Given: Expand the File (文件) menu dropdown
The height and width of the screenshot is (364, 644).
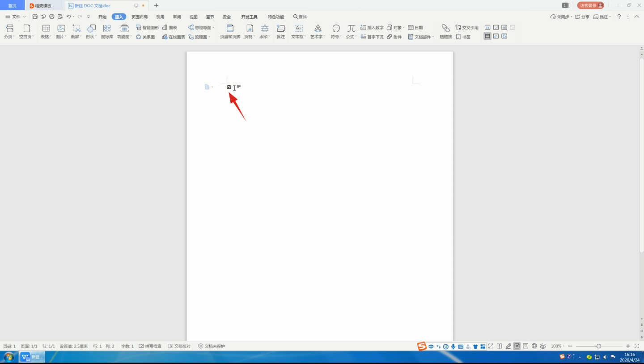Looking at the screenshot, I should pyautogui.click(x=16, y=17).
